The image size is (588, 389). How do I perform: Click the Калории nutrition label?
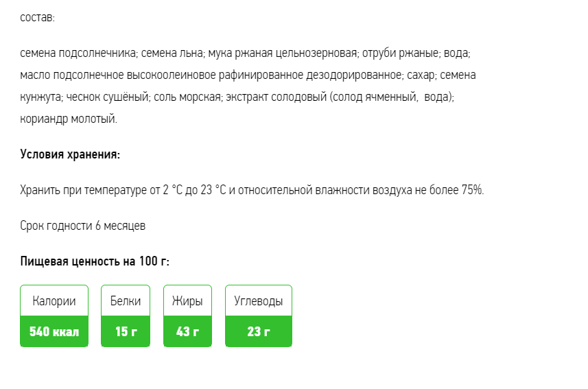54,301
